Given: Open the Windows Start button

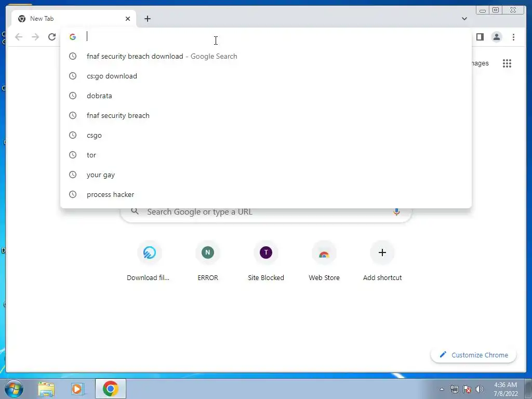Looking at the screenshot, I should pos(14,389).
